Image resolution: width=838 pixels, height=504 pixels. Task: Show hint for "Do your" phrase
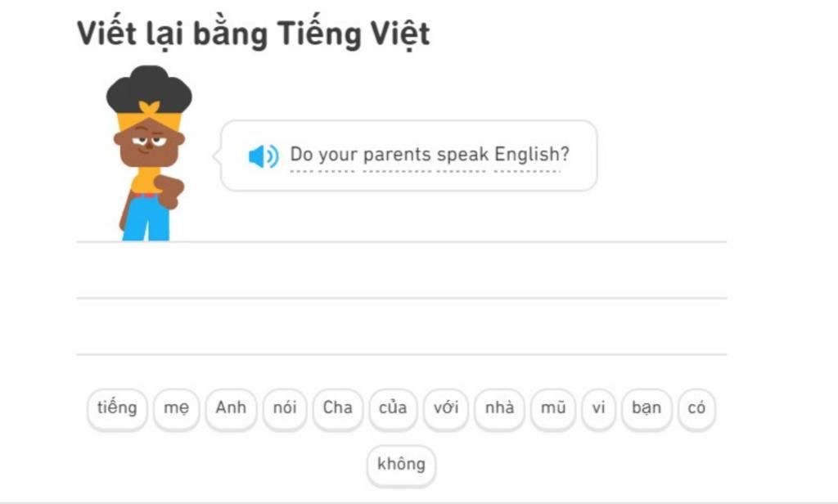point(323,155)
